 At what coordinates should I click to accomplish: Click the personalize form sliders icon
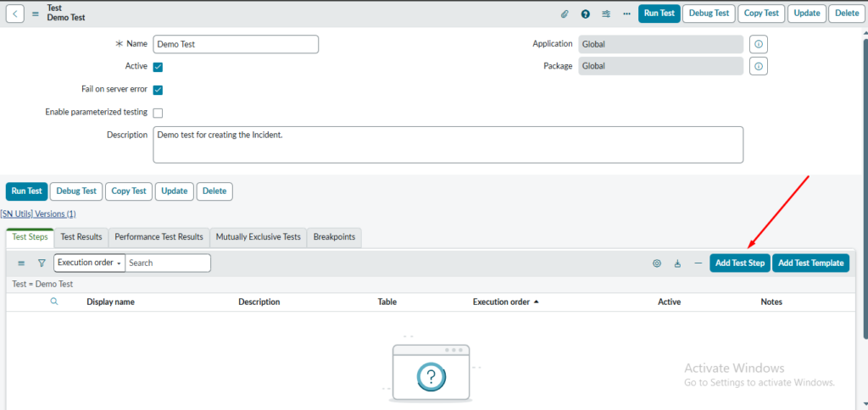(606, 14)
